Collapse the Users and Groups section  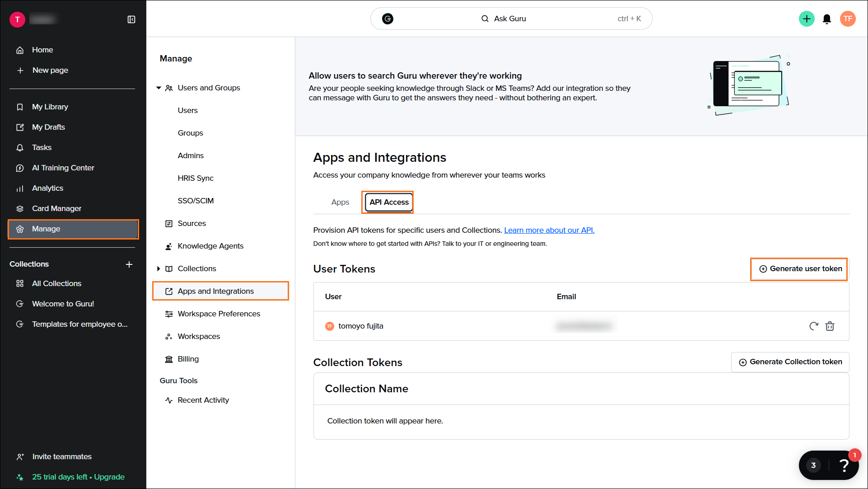click(159, 88)
